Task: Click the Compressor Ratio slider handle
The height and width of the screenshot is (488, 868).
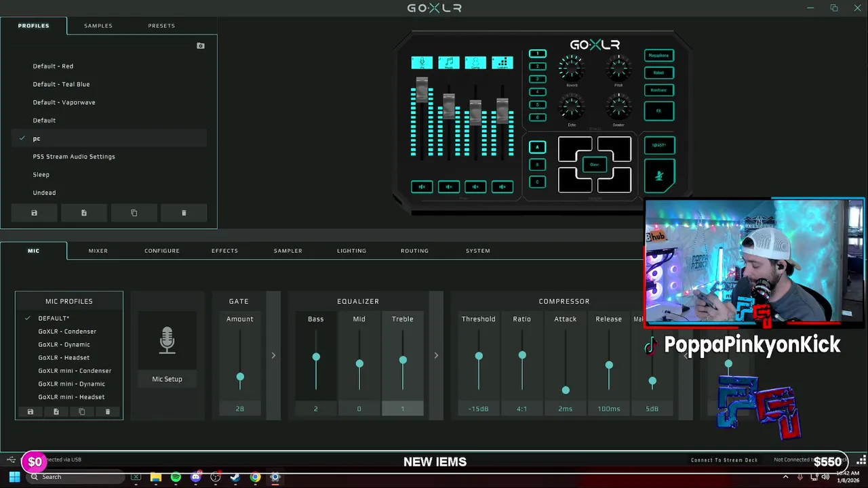Action: pyautogui.click(x=522, y=355)
